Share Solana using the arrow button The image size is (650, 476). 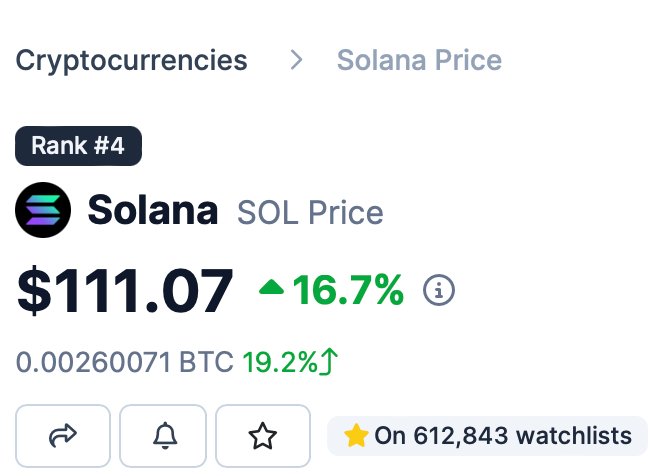63,435
